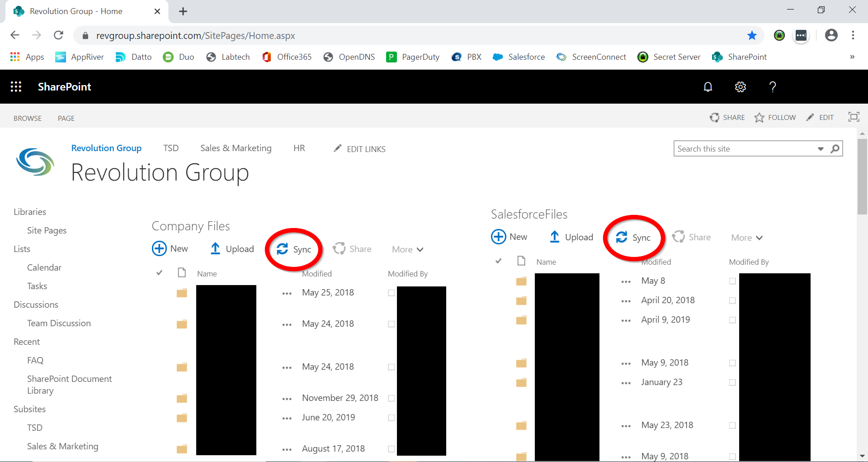Sort Company Files by Modified column

pyautogui.click(x=317, y=274)
